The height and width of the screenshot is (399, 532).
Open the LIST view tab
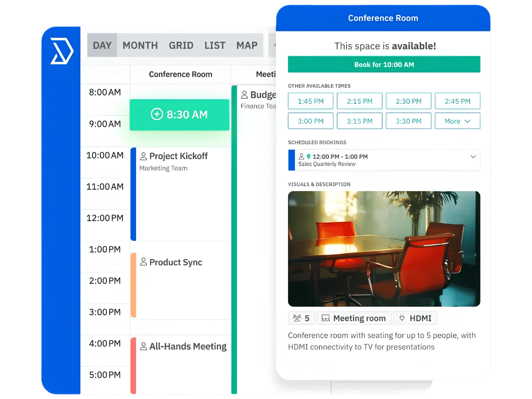215,45
